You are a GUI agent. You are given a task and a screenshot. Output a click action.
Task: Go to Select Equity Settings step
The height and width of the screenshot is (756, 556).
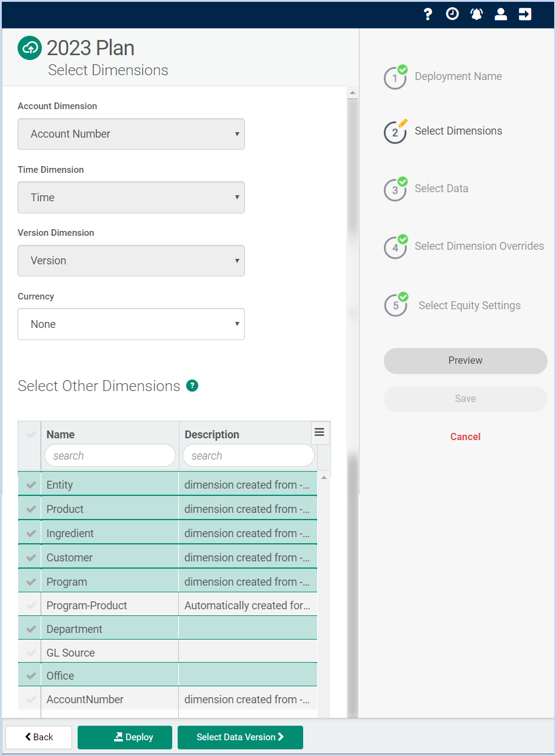coord(469,306)
